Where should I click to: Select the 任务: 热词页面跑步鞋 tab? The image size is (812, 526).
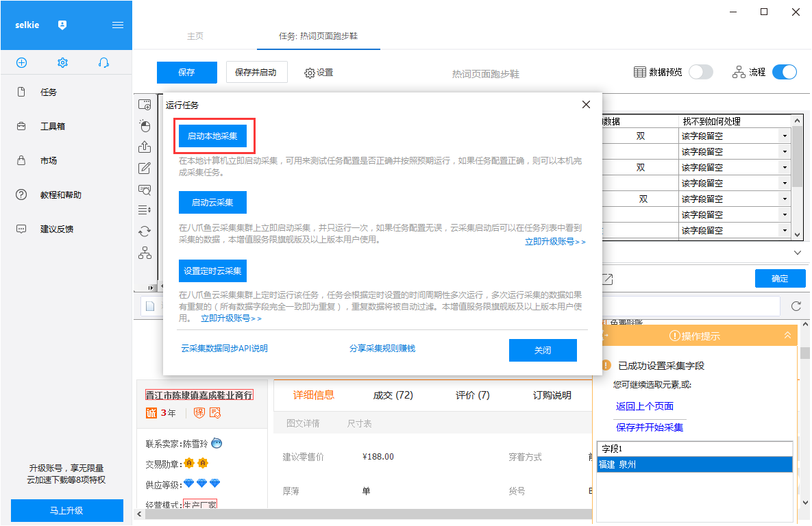318,36
